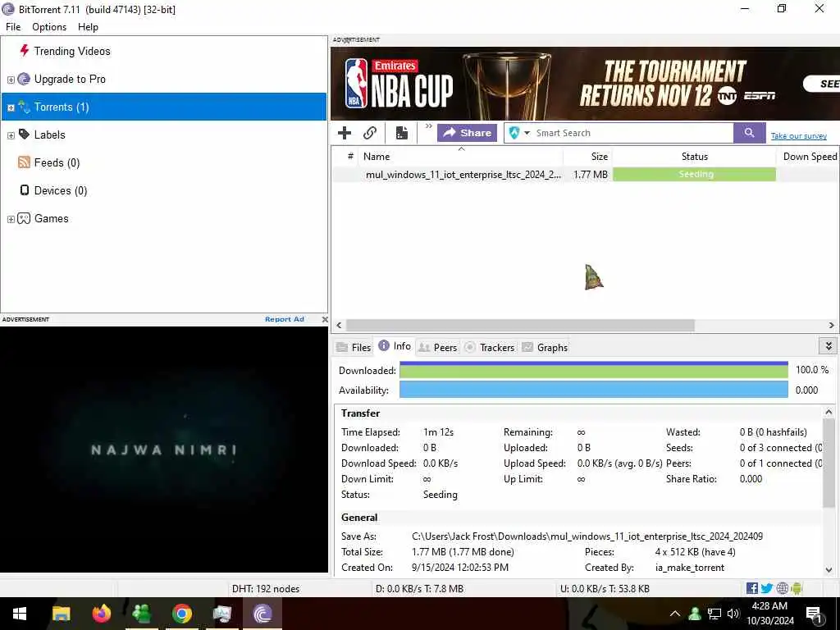Click the green Seeding status bar
This screenshot has width=840, height=630.
tap(694, 174)
